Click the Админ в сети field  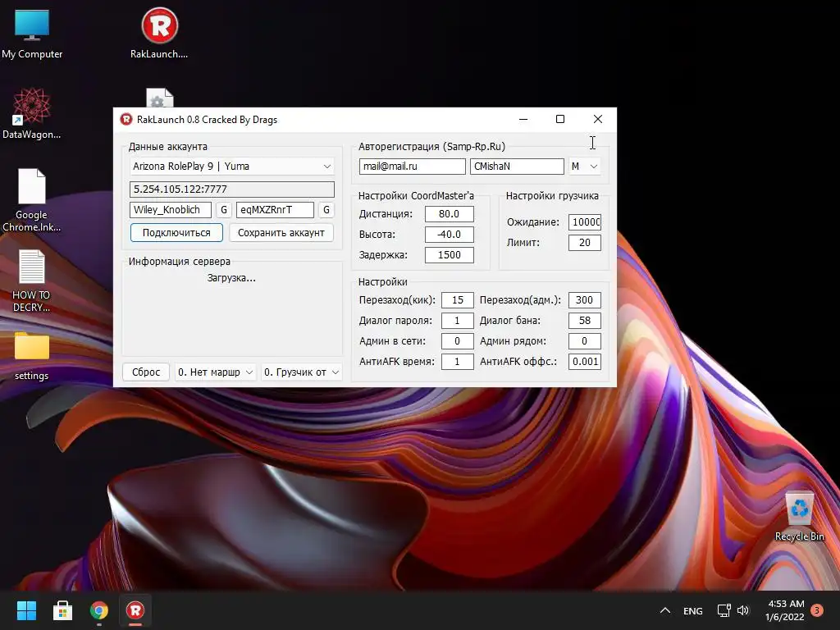[x=457, y=340]
